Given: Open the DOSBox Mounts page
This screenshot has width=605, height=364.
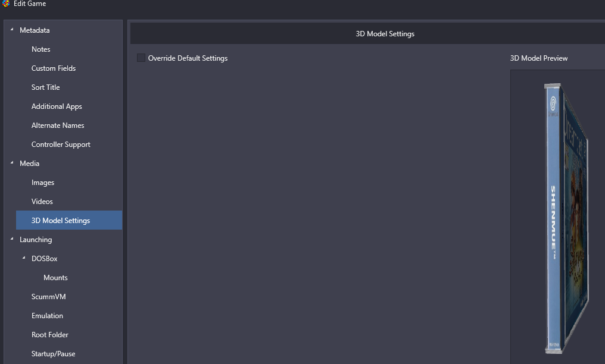Looking at the screenshot, I should 55,278.
